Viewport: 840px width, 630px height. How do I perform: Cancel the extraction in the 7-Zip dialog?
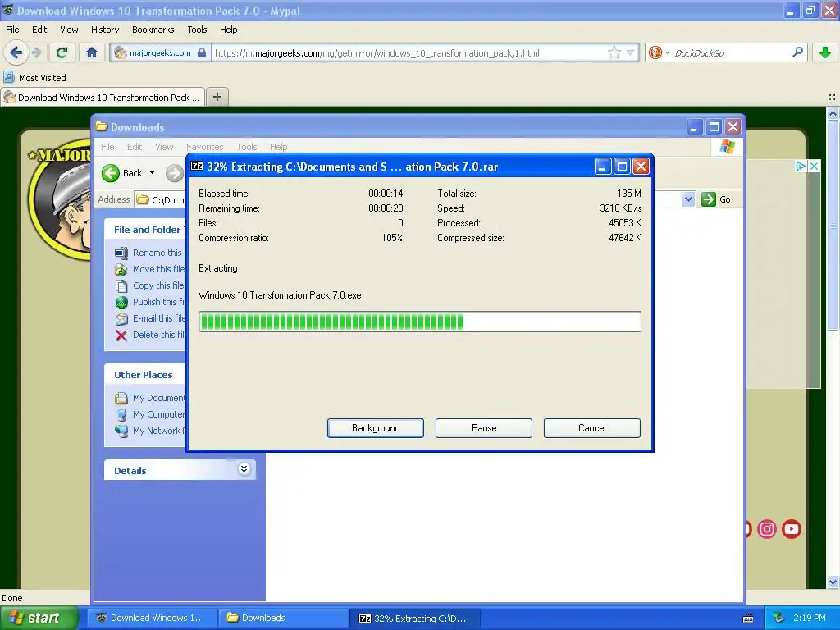coord(592,428)
